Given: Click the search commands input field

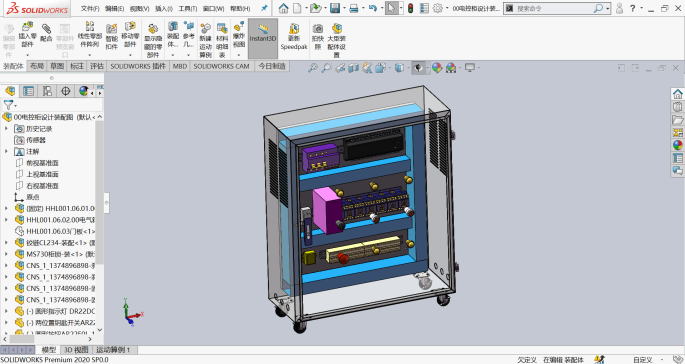Looking at the screenshot, I should 553,8.
